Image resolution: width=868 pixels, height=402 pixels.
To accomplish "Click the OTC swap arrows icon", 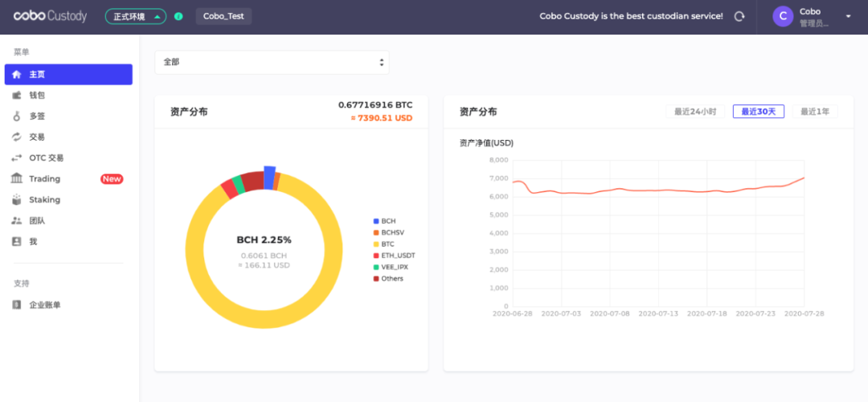I will coord(16,158).
